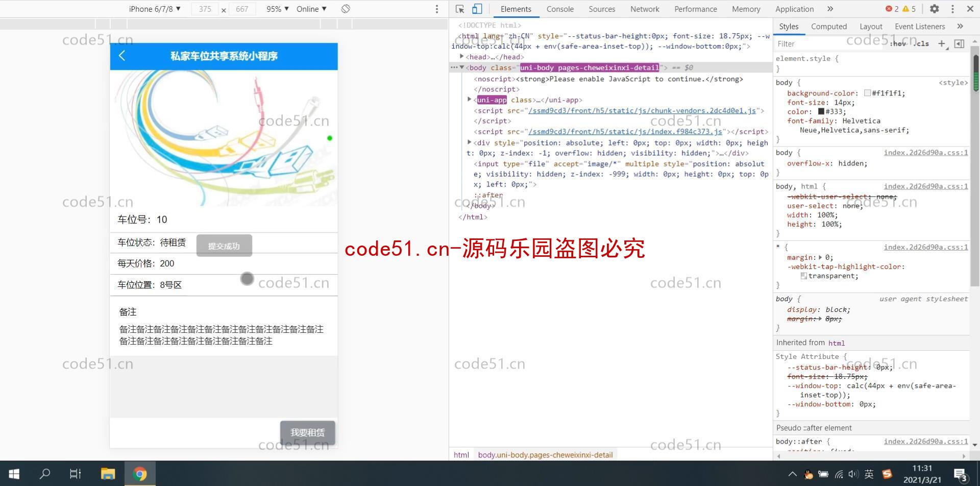Open Chrome from the taskbar
The image size is (980, 486).
pyautogui.click(x=139, y=474)
